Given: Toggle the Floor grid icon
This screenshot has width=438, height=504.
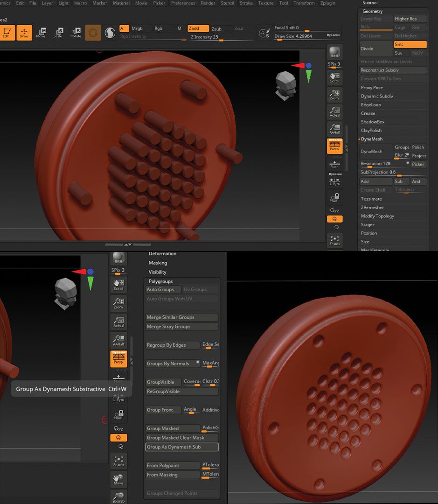Looking at the screenshot, I should (x=334, y=163).
